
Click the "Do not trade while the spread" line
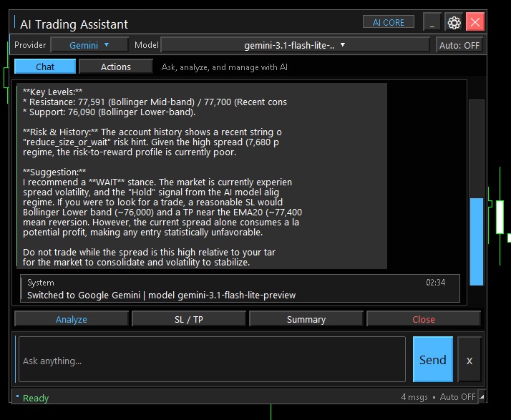[149, 252]
